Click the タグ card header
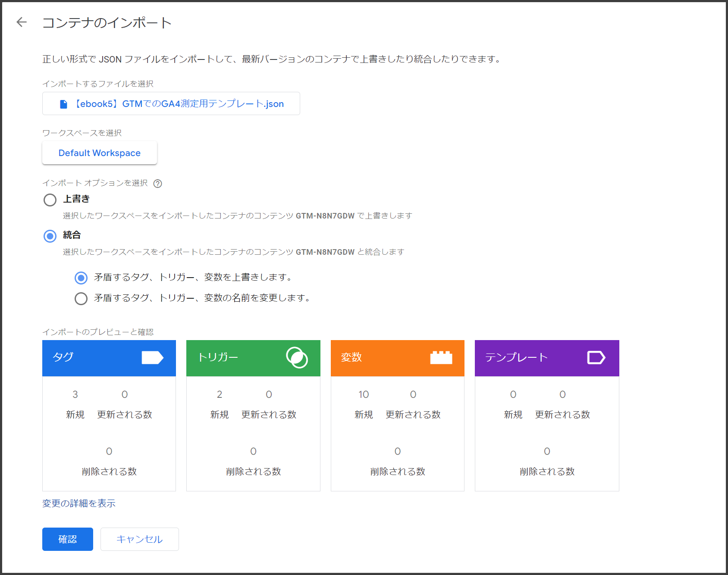 (109, 358)
